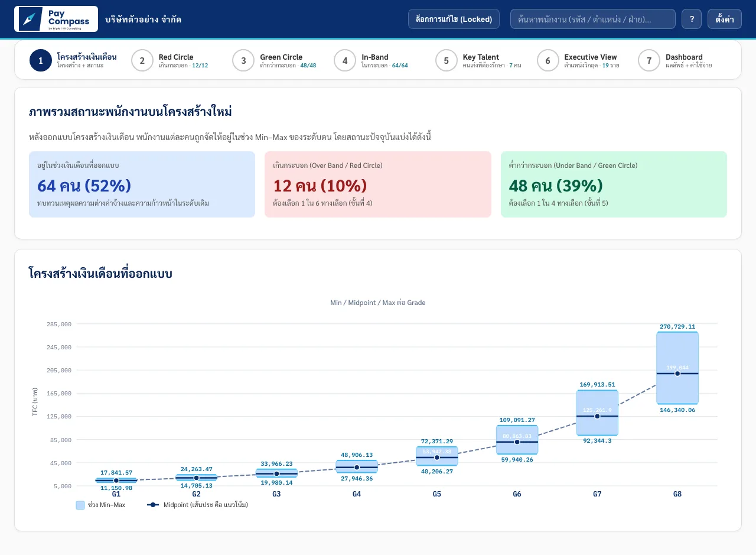Click the 64 คน (52%) in-band card
This screenshot has height=555, width=756.
point(142,184)
